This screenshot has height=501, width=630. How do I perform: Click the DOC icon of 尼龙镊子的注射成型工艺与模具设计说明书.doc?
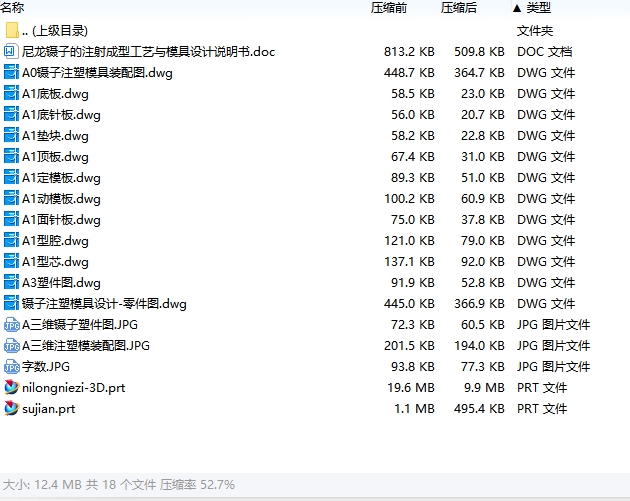tap(11, 51)
